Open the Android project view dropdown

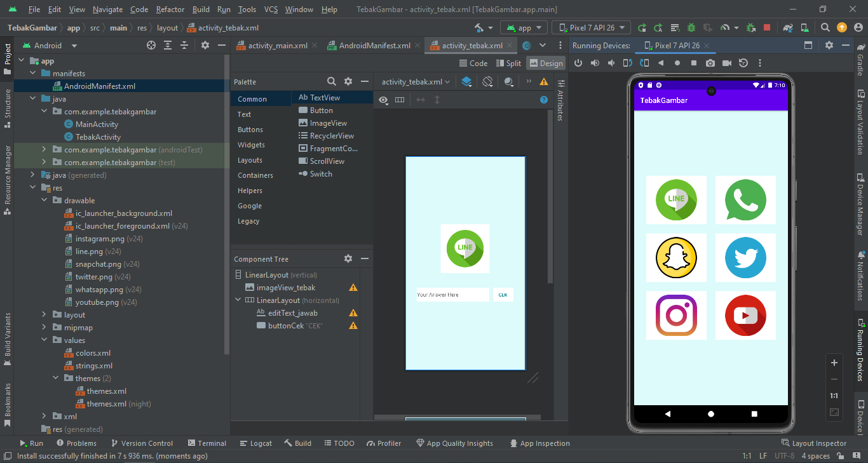[49, 46]
